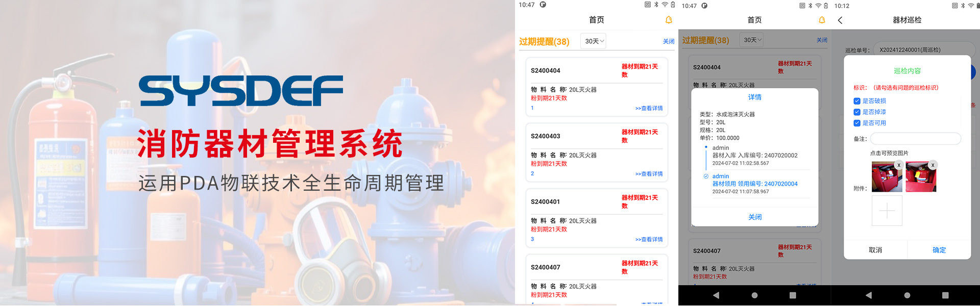Image resolution: width=980 pixels, height=306 pixels.
Task: Remove the first attachment photo with its X
Action: pos(899,165)
